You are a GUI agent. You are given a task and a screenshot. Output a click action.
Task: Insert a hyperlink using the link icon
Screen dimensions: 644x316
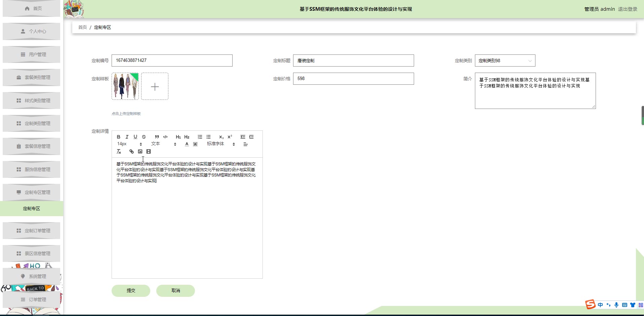click(x=131, y=152)
